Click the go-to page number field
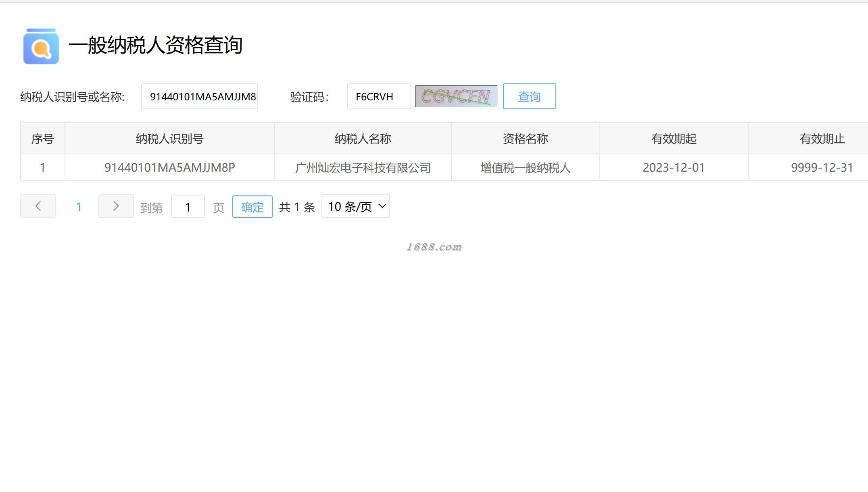The height and width of the screenshot is (492, 868). [188, 207]
